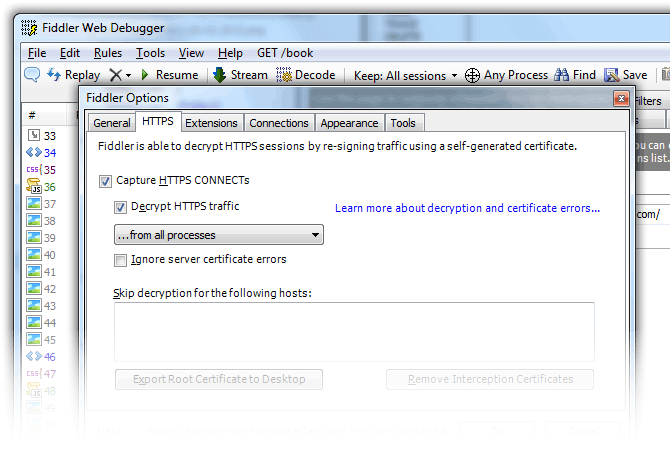
Task: Open the Tools menu in menu bar
Action: [150, 53]
